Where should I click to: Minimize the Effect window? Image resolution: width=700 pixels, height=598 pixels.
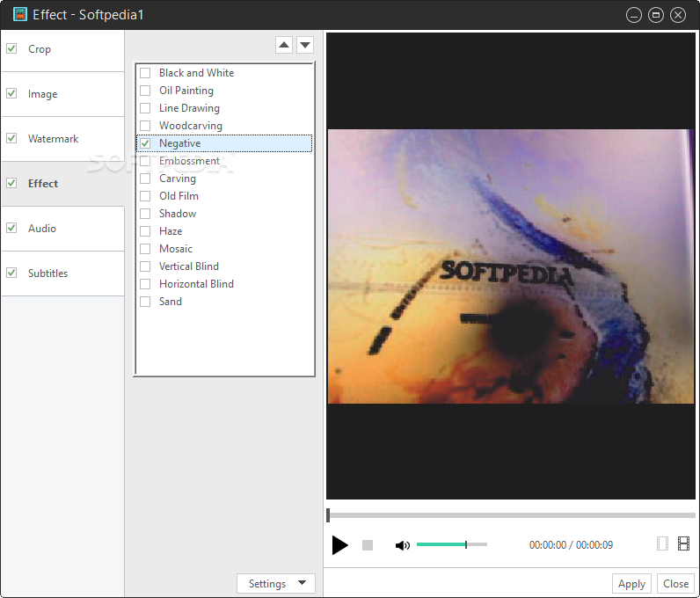point(633,15)
